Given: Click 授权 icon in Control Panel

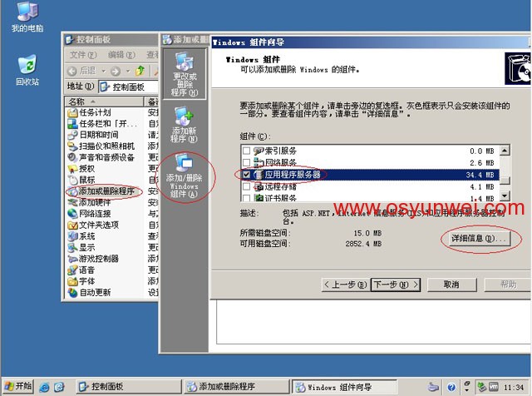Looking at the screenshot, I should [72, 169].
